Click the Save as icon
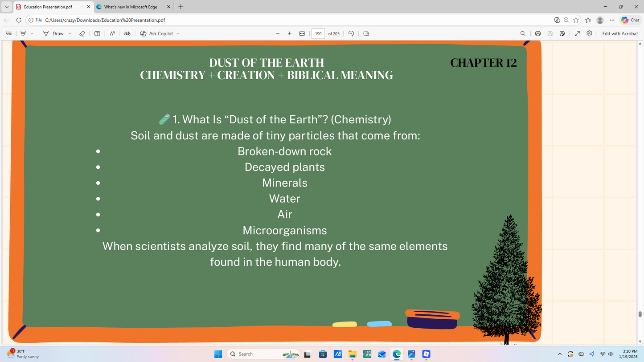Viewport: 644px width, 362px height. tap(562, 33)
